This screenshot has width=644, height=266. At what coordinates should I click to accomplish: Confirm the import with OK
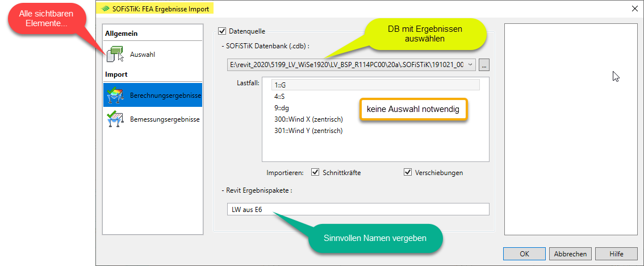tap(524, 253)
